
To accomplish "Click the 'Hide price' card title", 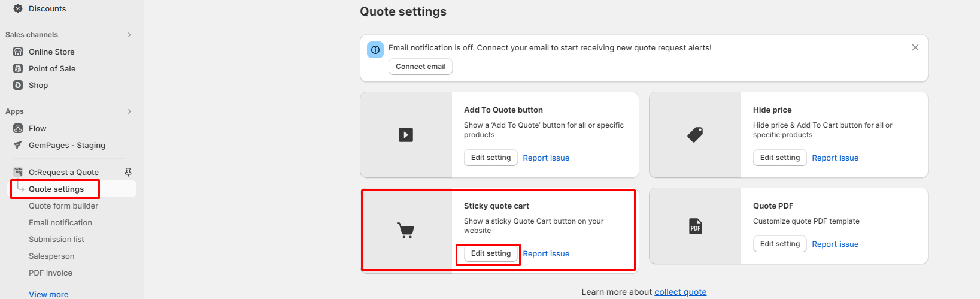I will point(772,110).
